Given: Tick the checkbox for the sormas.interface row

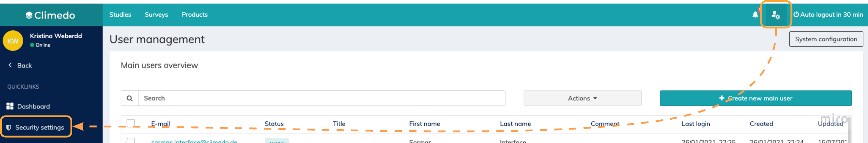Looking at the screenshot, I should (x=131, y=141).
